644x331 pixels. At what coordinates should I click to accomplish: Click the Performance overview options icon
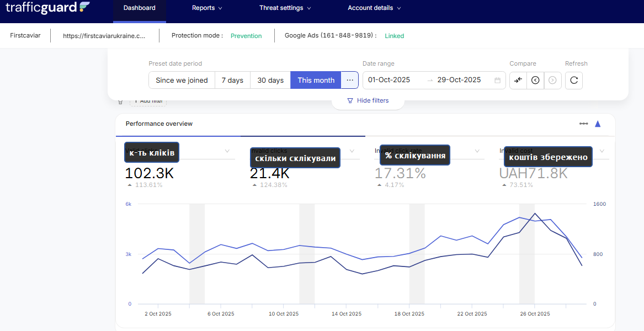(x=583, y=124)
